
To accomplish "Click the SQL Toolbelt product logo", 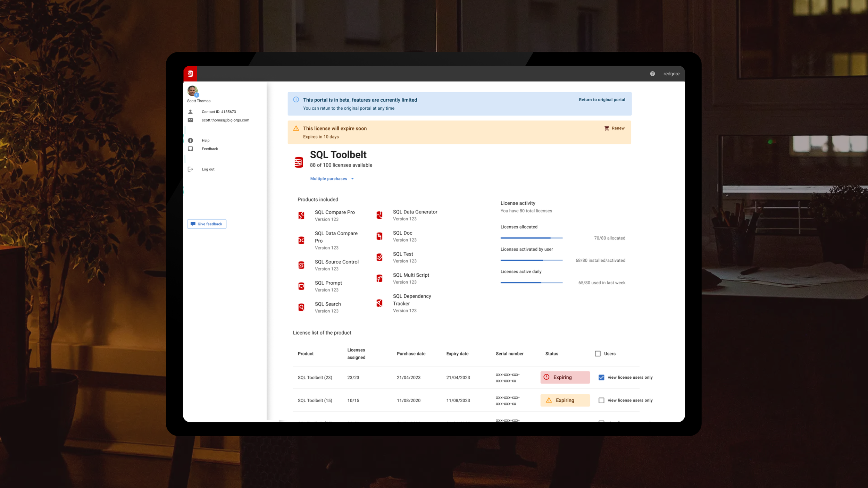I will coord(299,162).
